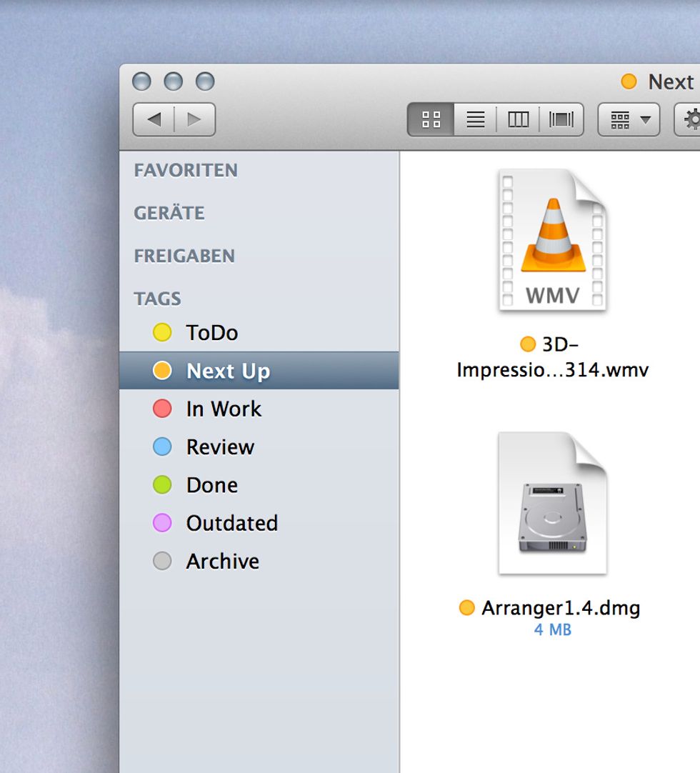Zoom the Finder window
This screenshot has height=773, width=700.
click(x=205, y=81)
